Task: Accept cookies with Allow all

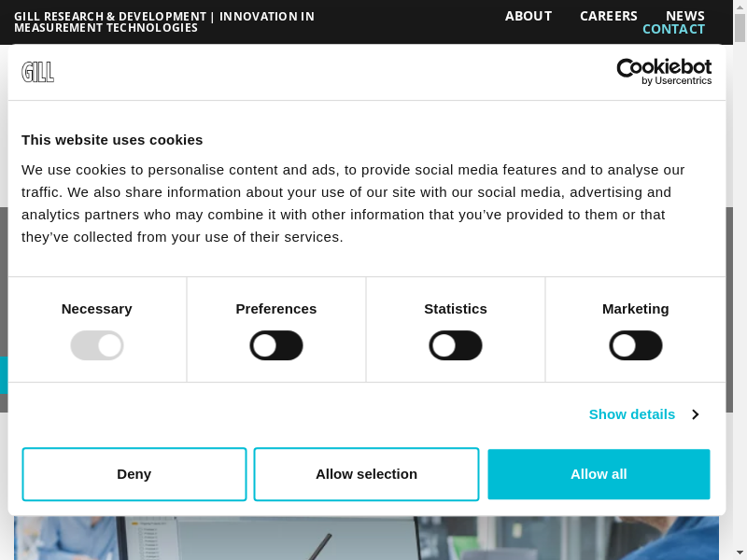Action: tap(599, 474)
